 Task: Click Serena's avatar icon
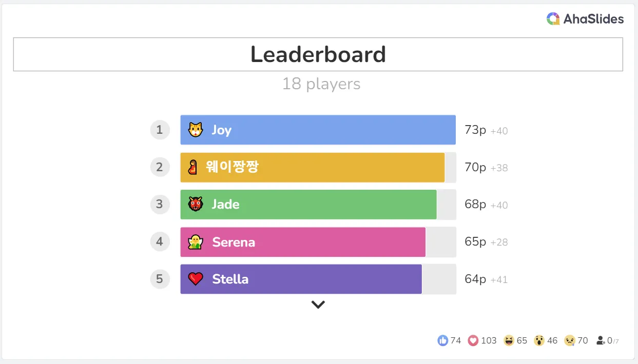(196, 241)
